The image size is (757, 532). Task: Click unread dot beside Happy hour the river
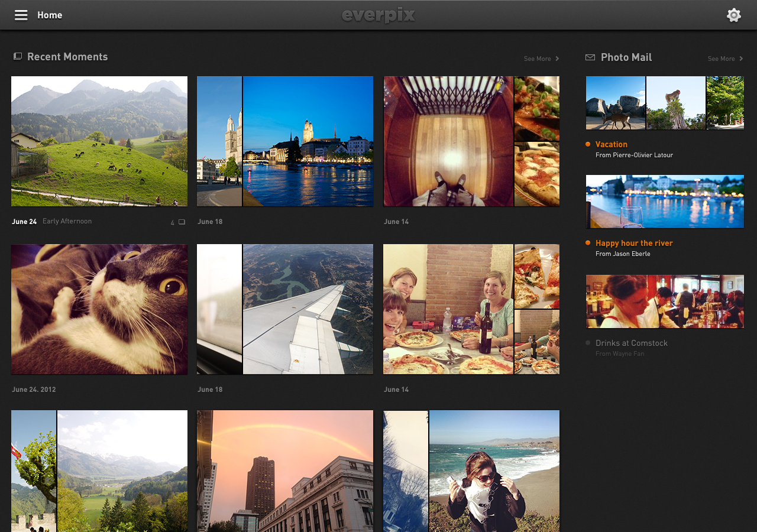[x=588, y=243]
